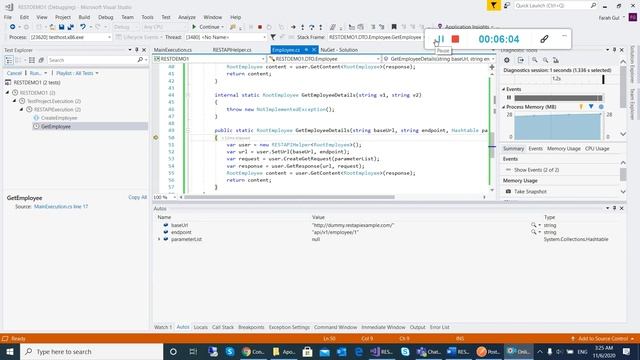This screenshot has height=360, width=640.
Task: Click Show Events (2 of 2)
Action: [536, 170]
